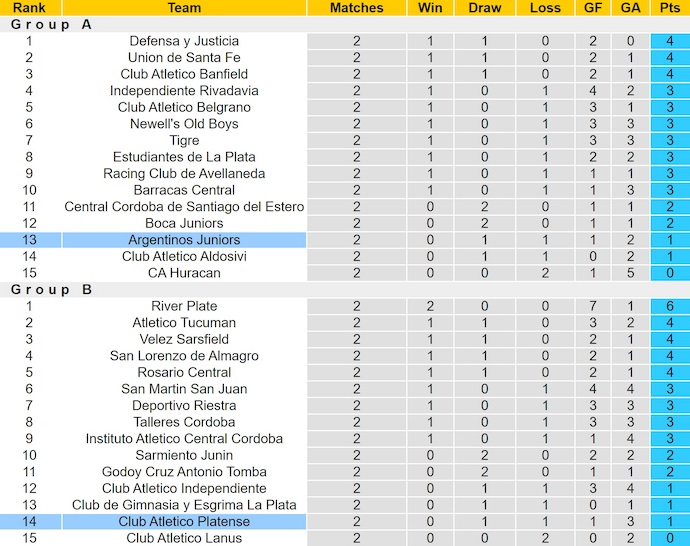The image size is (690, 546).
Task: Open San Lorenzo de Almagro link
Action: click(x=184, y=356)
